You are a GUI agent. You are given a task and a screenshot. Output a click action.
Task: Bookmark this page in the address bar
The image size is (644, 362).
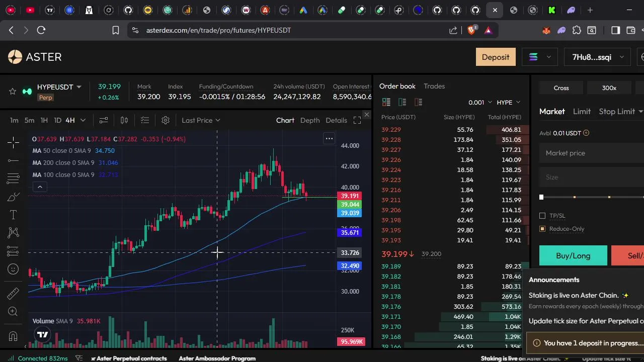[x=116, y=30]
